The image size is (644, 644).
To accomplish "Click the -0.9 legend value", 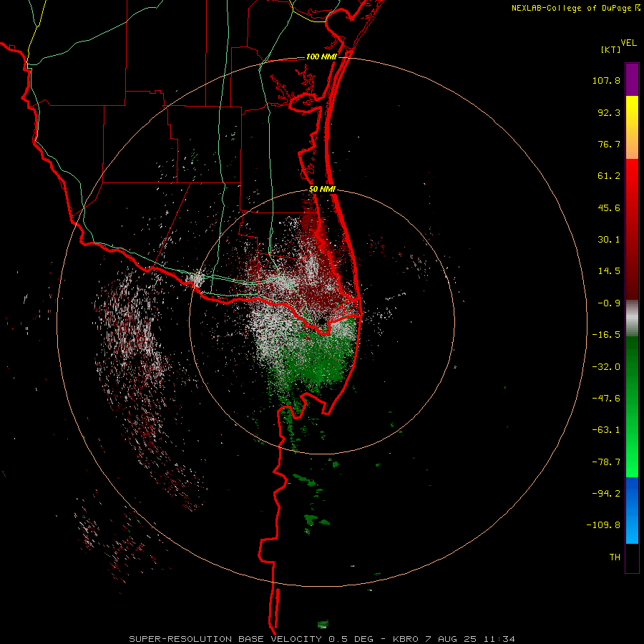I will coord(609,303).
